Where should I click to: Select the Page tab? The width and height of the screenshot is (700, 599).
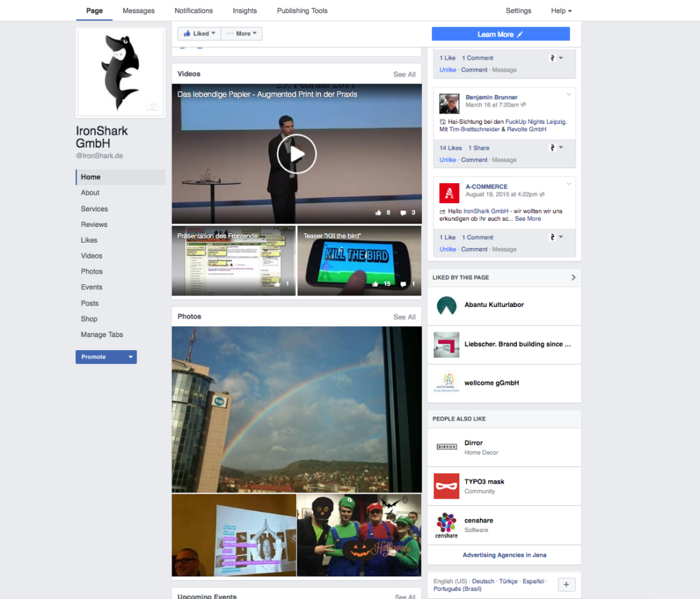pyautogui.click(x=94, y=11)
